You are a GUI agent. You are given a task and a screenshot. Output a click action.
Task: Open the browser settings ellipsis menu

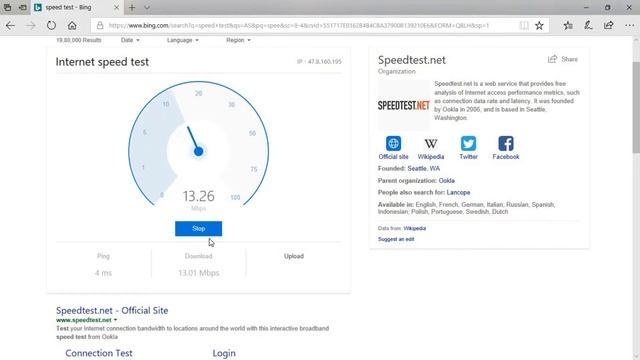629,26
